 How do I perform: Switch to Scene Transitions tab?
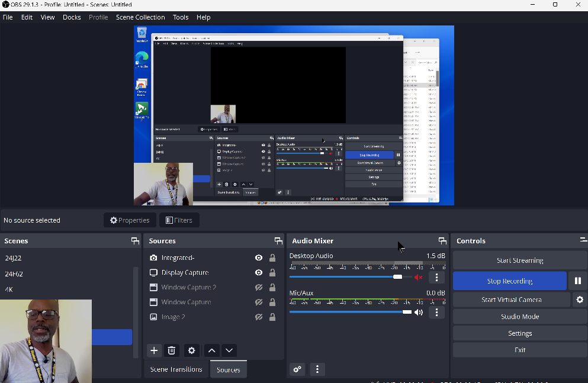176,369
